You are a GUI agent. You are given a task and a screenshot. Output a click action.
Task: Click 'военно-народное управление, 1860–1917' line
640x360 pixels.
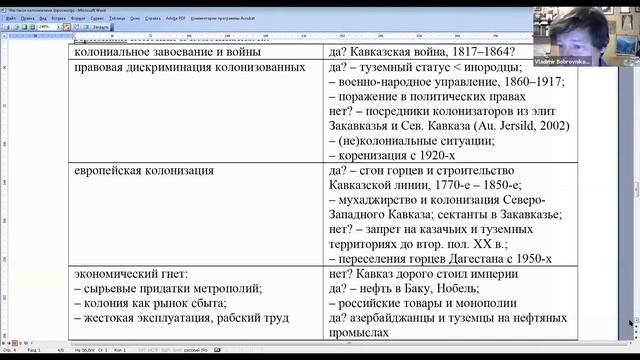[451, 82]
